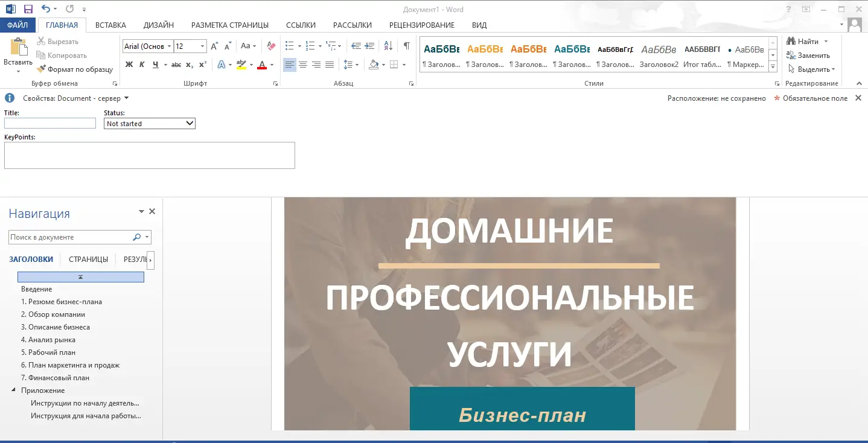Toggle paragraph marks display (¶)
This screenshot has height=443, width=868.
point(406,45)
